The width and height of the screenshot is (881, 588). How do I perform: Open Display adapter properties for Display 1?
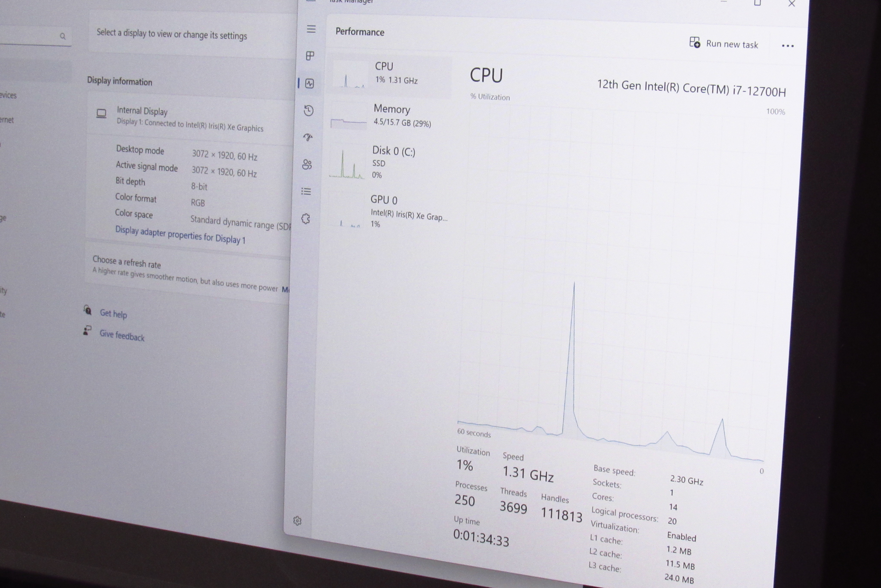180,235
